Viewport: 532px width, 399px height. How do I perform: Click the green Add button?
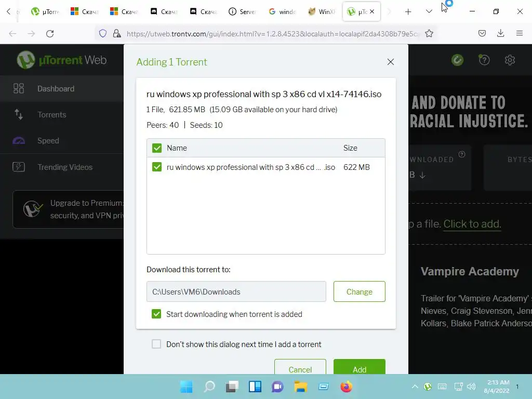[x=360, y=367]
